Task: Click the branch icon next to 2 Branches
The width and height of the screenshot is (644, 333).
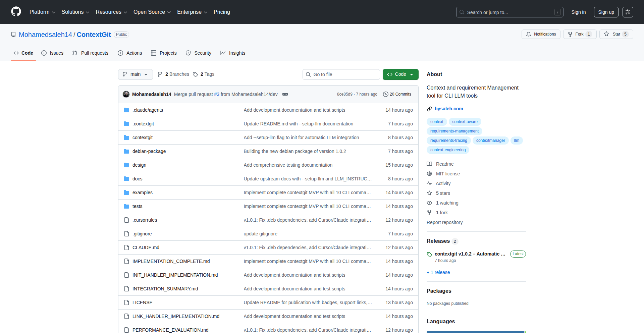Action: [160, 74]
